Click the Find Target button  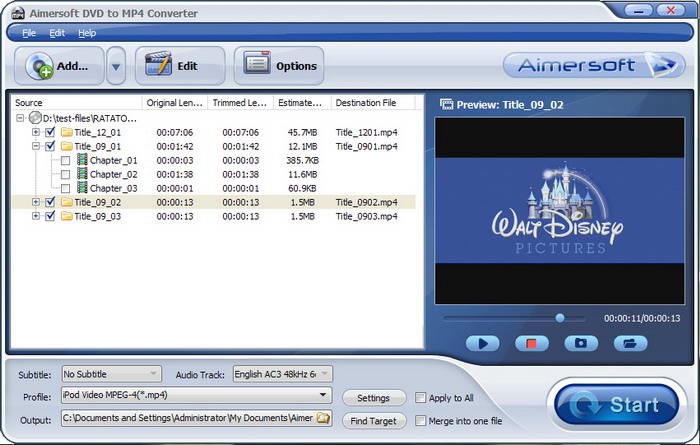click(374, 421)
